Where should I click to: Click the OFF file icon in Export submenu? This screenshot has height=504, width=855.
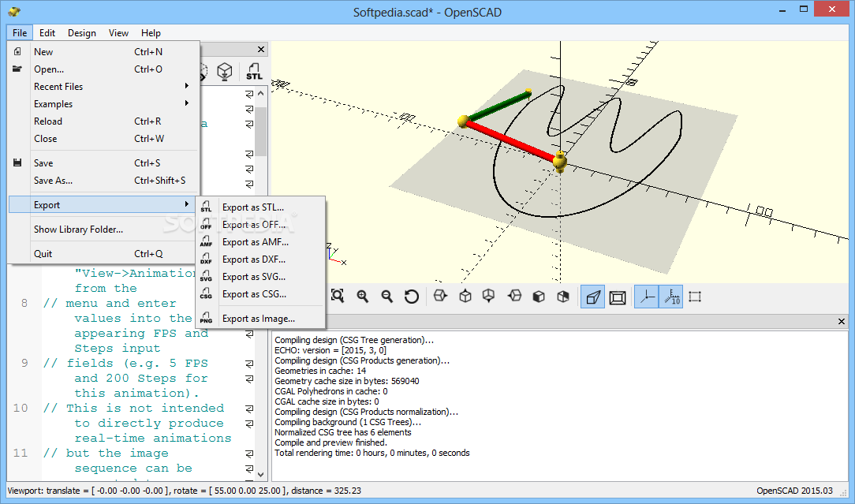[x=206, y=224]
